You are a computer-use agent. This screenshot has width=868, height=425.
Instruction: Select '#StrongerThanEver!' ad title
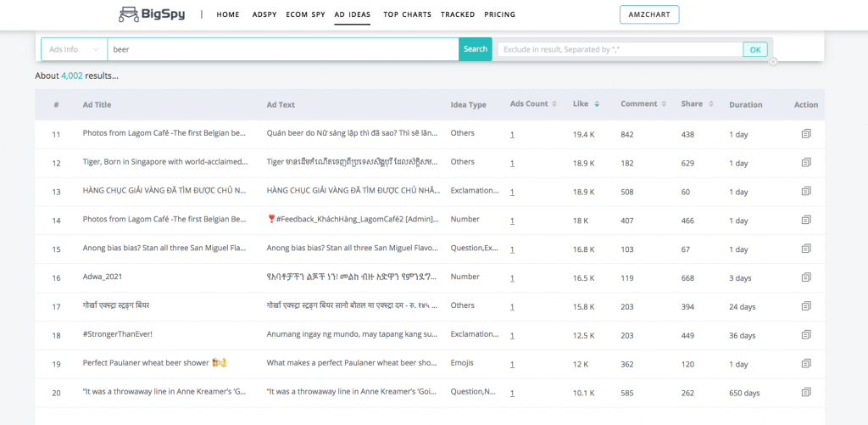click(117, 334)
